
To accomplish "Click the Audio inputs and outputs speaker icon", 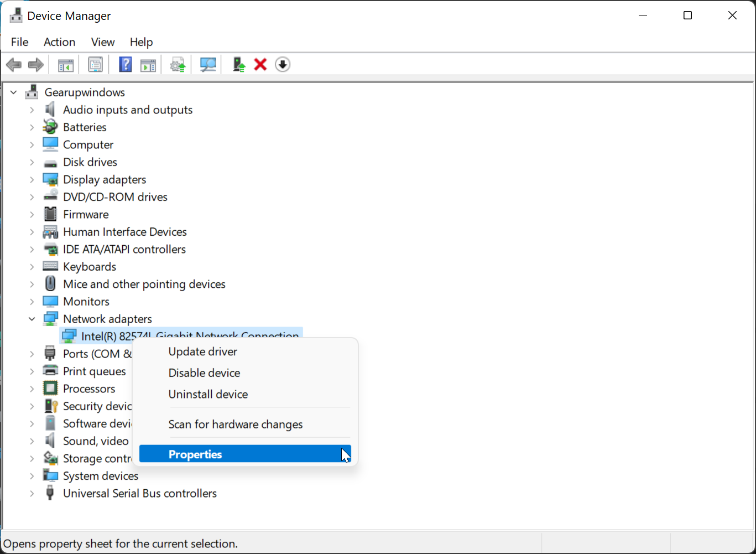I will pyautogui.click(x=50, y=110).
